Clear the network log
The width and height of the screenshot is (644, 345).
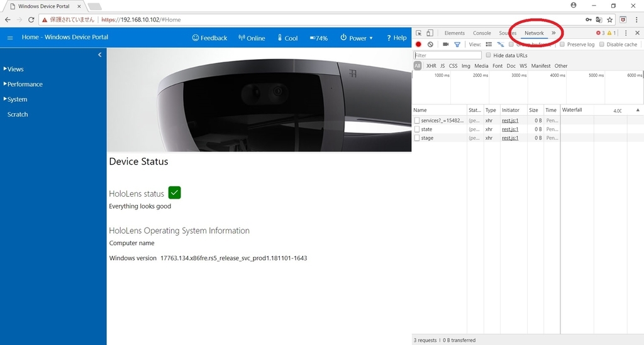[x=430, y=45]
